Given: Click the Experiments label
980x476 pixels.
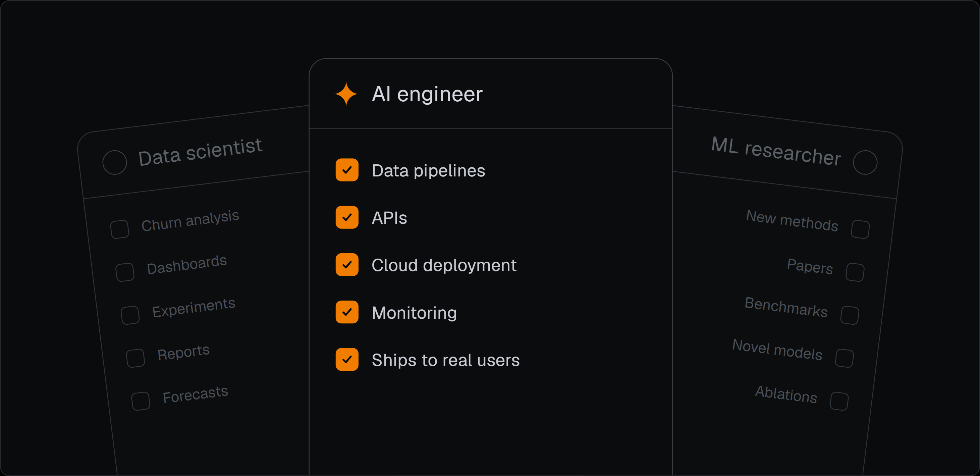Looking at the screenshot, I should pos(194,308).
